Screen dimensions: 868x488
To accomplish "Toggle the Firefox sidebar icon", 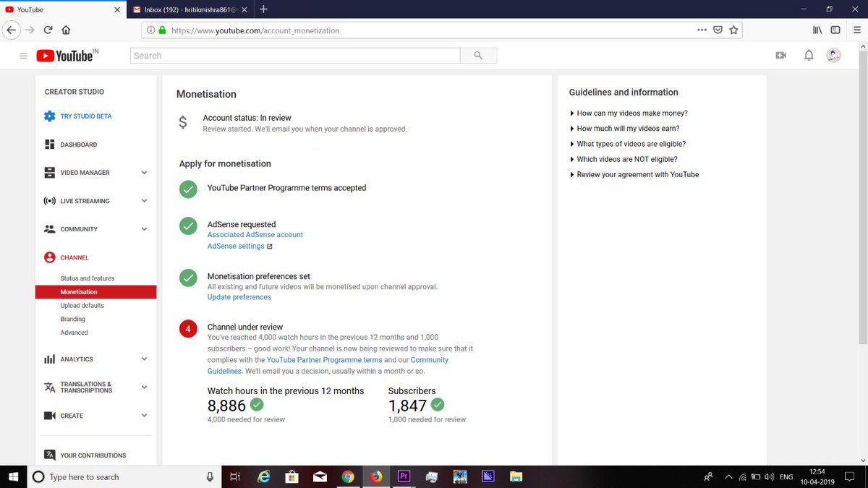I will tap(835, 30).
